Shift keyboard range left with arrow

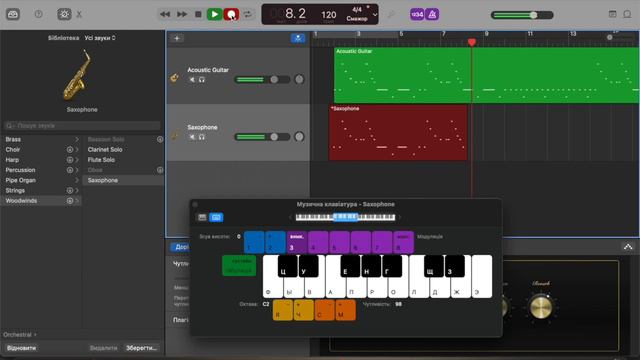[x=291, y=217]
